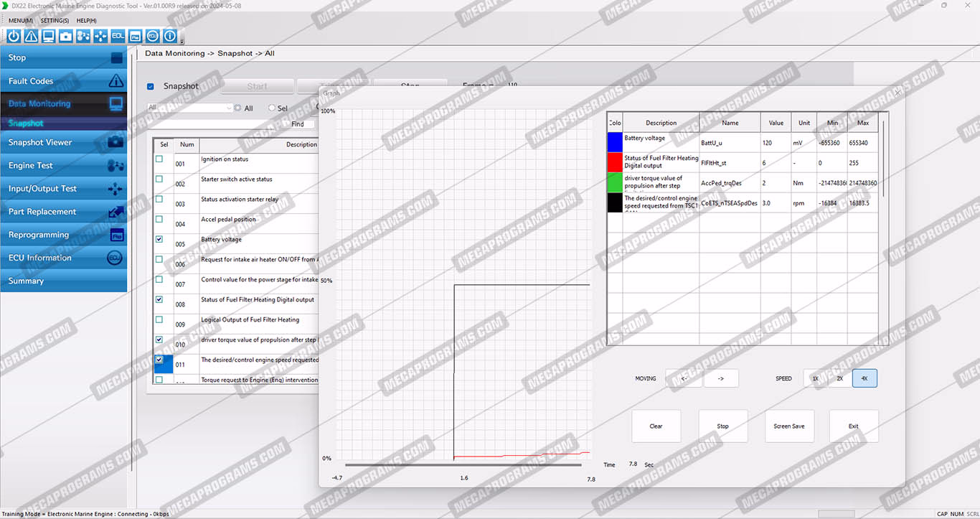Uncheck Battery voltage row 005 checkbox
This screenshot has height=519, width=980.
[159, 240]
